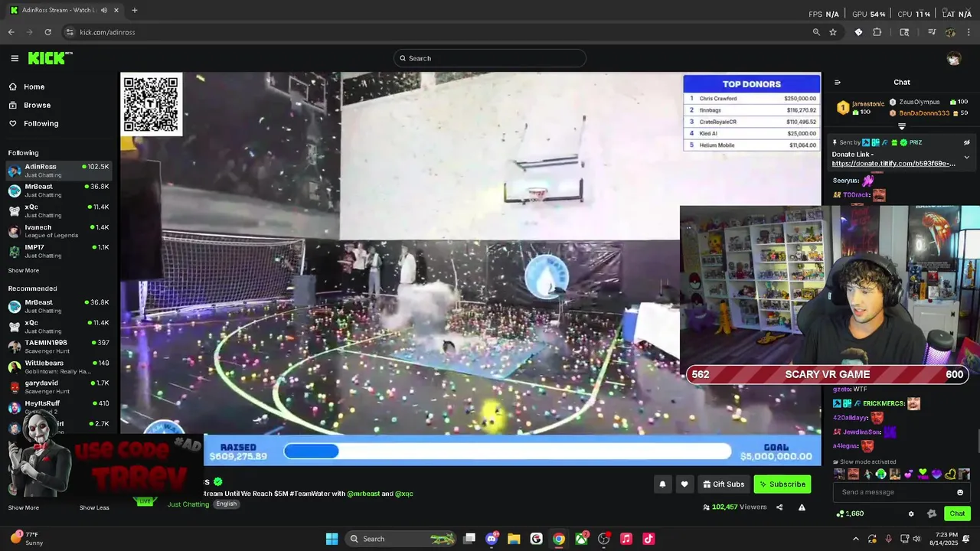Screen dimensions: 980x551
Task: Go to Home in sidebar
Action: tap(27, 86)
